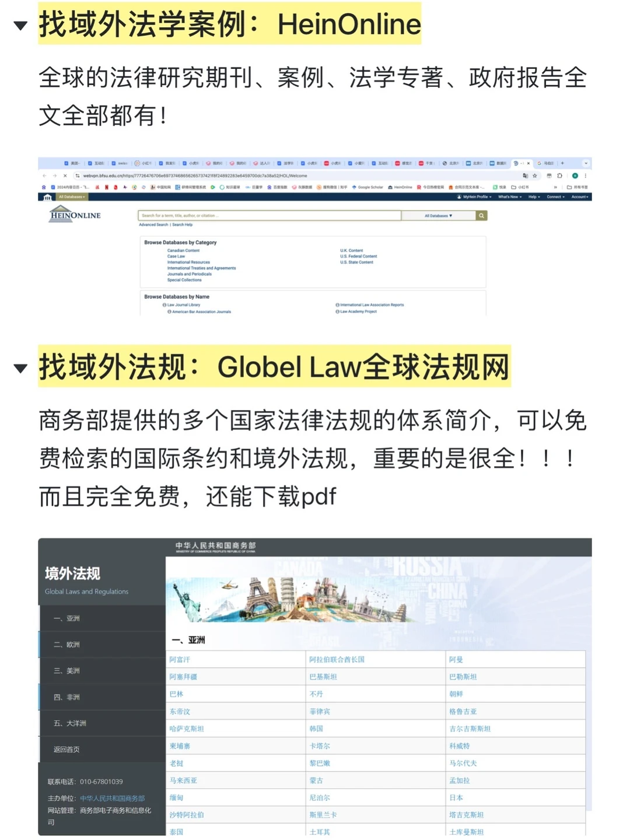Open the 朝鲜 country link

tap(456, 694)
